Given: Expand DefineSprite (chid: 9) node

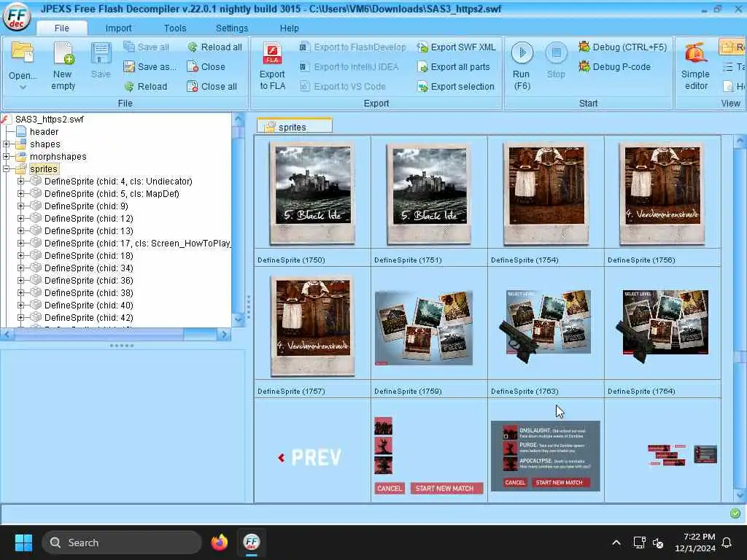Looking at the screenshot, I should [x=20, y=206].
